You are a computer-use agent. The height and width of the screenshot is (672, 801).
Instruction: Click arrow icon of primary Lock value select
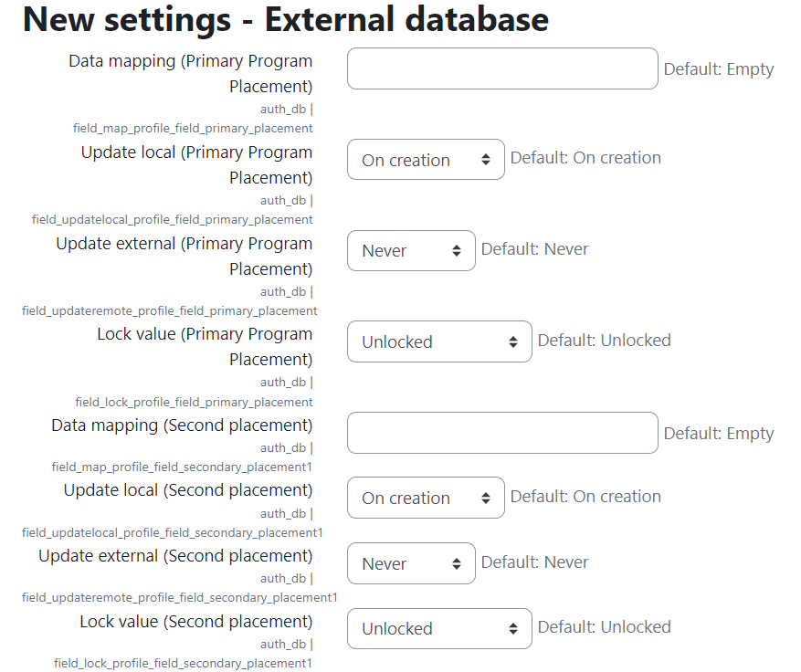(x=513, y=341)
